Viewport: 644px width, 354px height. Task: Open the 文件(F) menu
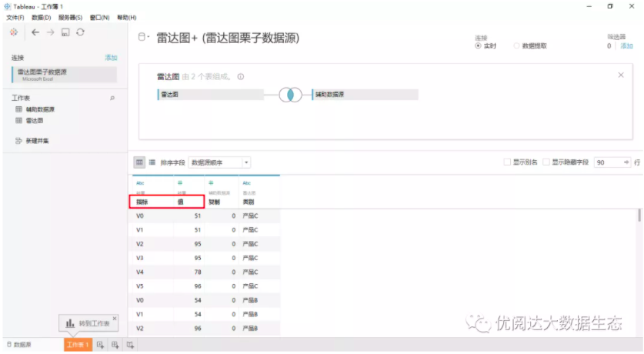(x=15, y=18)
